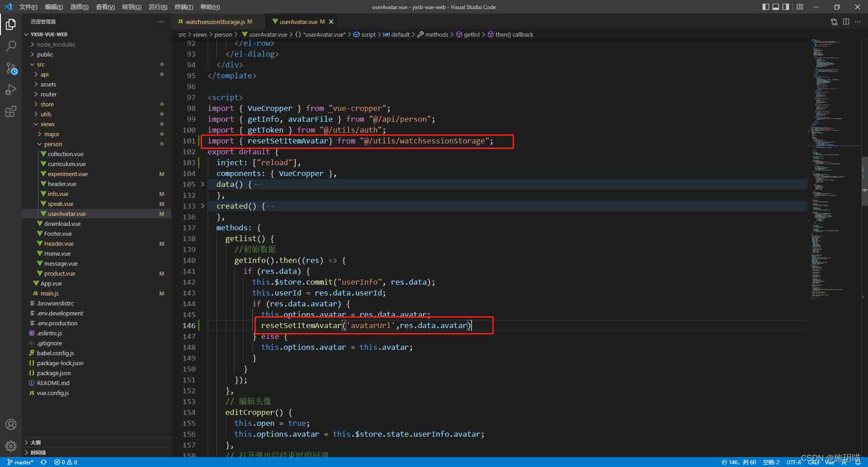Open Header.vue in the file explorer

(x=59, y=243)
